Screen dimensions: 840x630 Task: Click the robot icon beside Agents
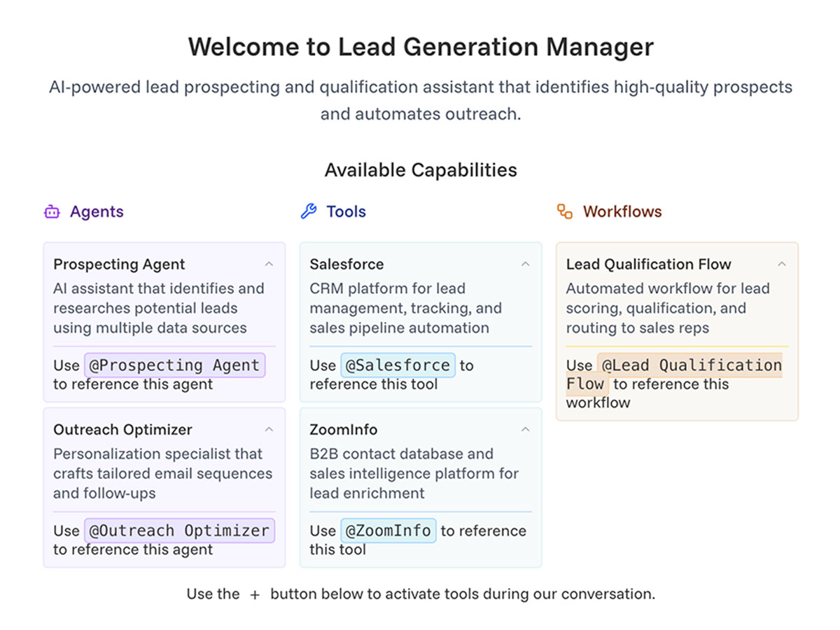(52, 212)
